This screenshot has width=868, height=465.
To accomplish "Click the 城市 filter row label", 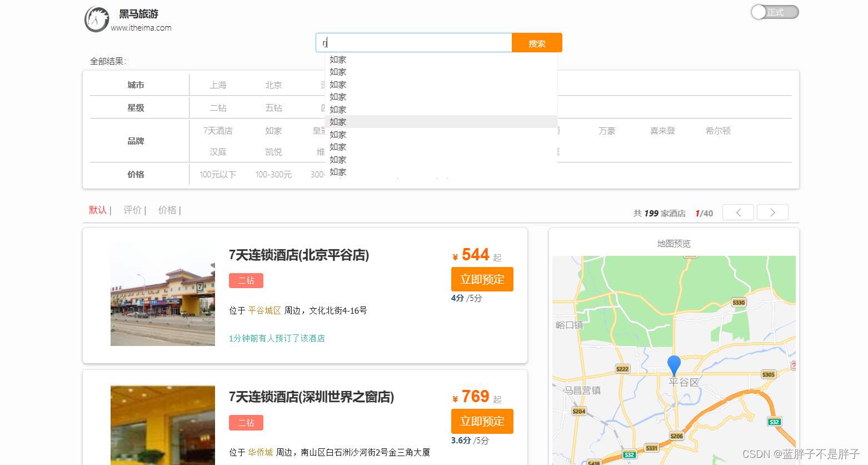I will pos(136,85).
